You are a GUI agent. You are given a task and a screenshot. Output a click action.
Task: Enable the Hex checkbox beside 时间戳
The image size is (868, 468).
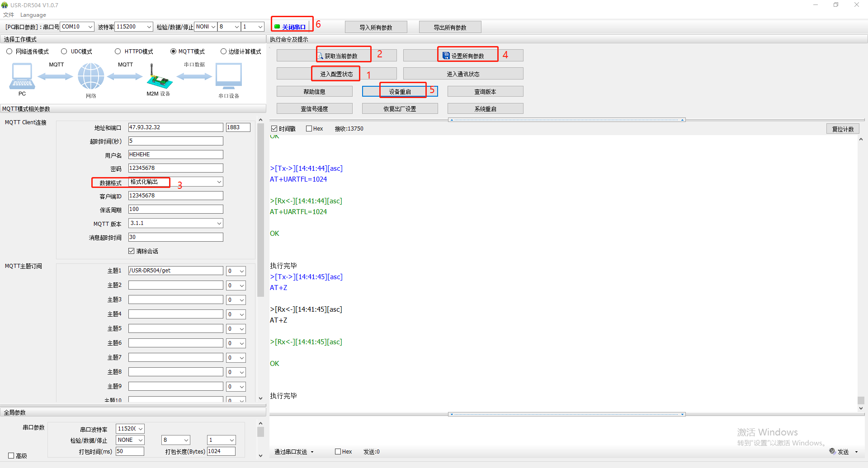[309, 129]
